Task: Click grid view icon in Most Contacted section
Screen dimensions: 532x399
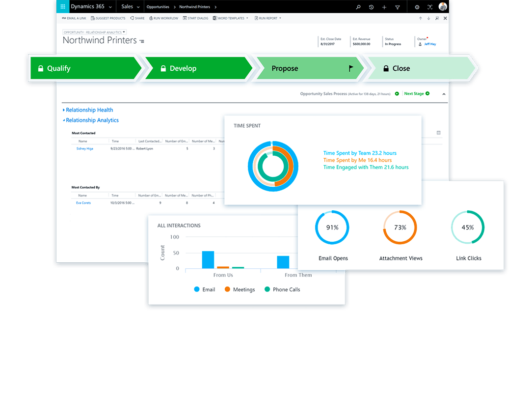Action: coord(438,133)
